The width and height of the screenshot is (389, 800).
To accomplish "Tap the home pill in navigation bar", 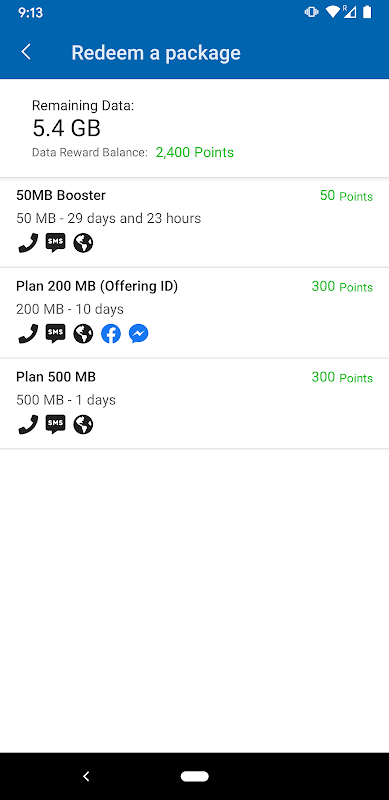I will click(x=194, y=777).
